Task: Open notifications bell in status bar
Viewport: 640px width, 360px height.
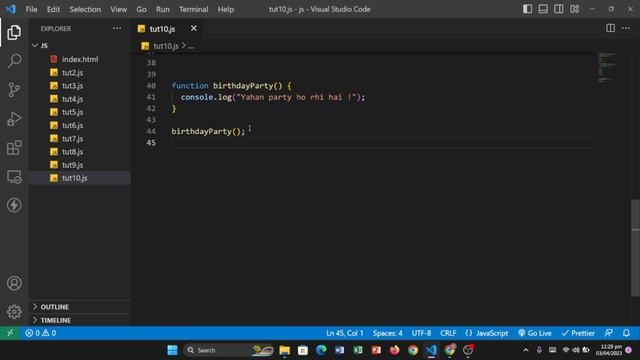Action: [x=626, y=333]
